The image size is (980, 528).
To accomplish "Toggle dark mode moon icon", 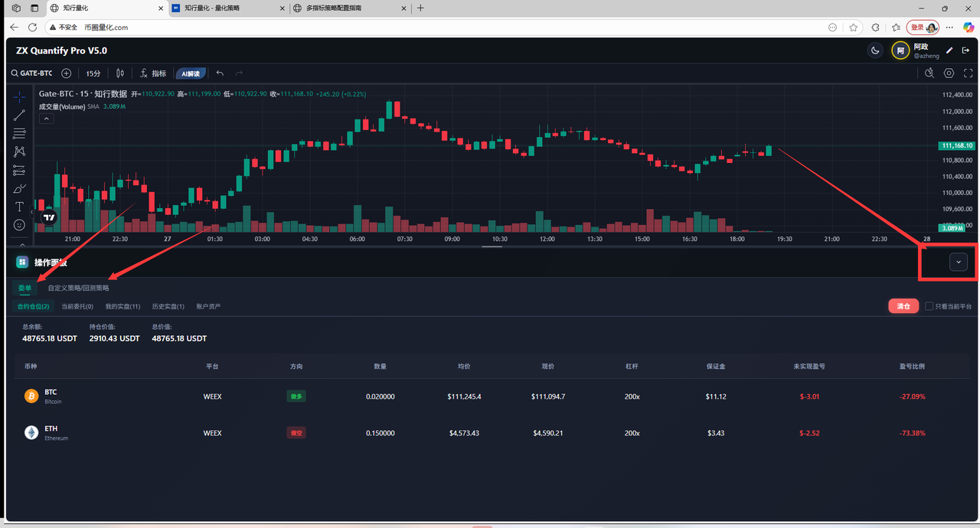I will coord(875,51).
